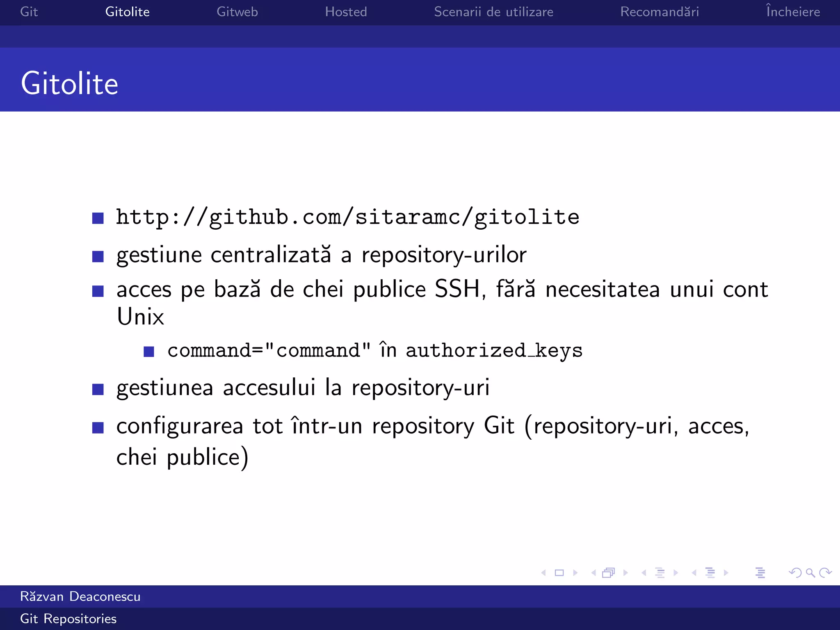The image size is (840, 630).
Task: Go to next subsection arrow
Action: pos(676,573)
